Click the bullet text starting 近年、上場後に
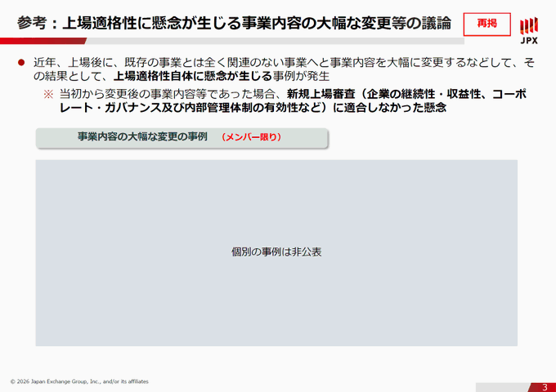This screenshot has height=392, width=556. point(284,69)
